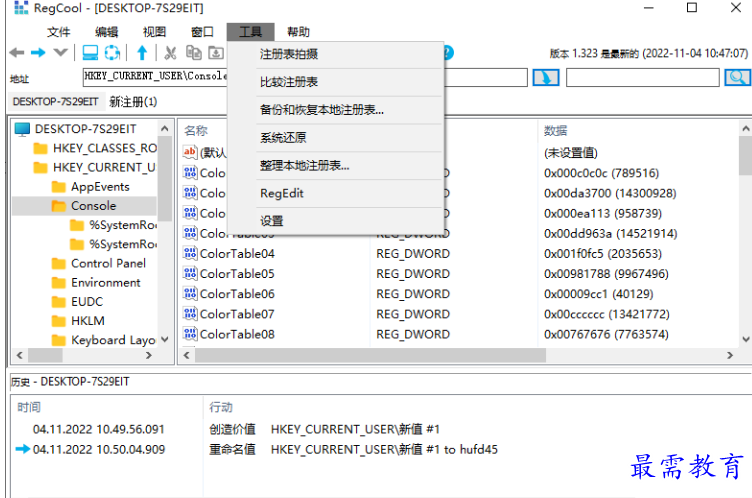752x498 pixels.
Task: Select ColorTable04 value row
Action: click(x=458, y=253)
